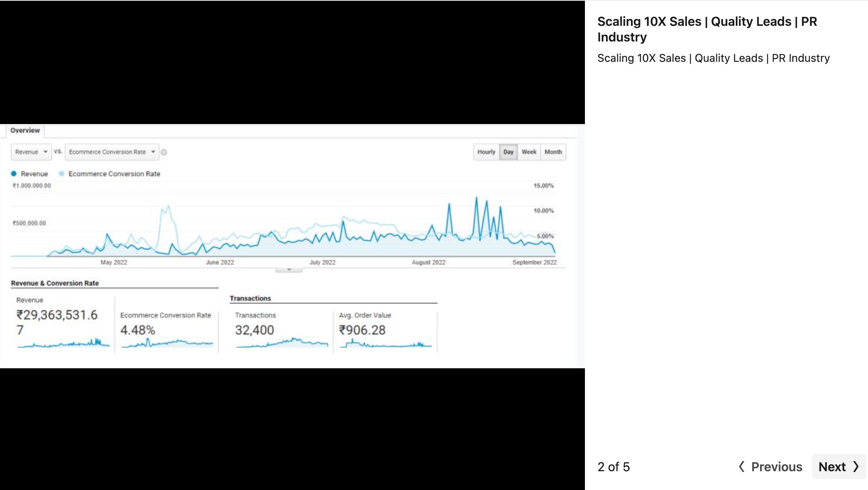Click the Ecommerce Conversion Rate 4.48% scorecard
The width and height of the screenshot is (868, 490).
point(138,330)
